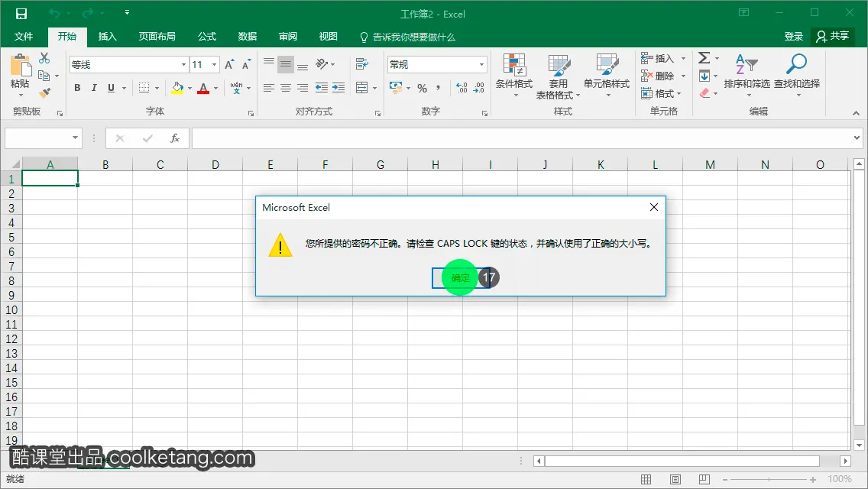
Task: Click the AutoSum sigma icon
Action: pyautogui.click(x=704, y=57)
